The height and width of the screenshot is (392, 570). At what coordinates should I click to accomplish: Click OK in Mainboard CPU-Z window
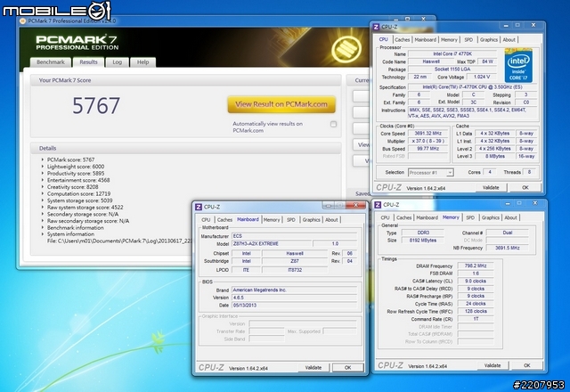coord(347,368)
